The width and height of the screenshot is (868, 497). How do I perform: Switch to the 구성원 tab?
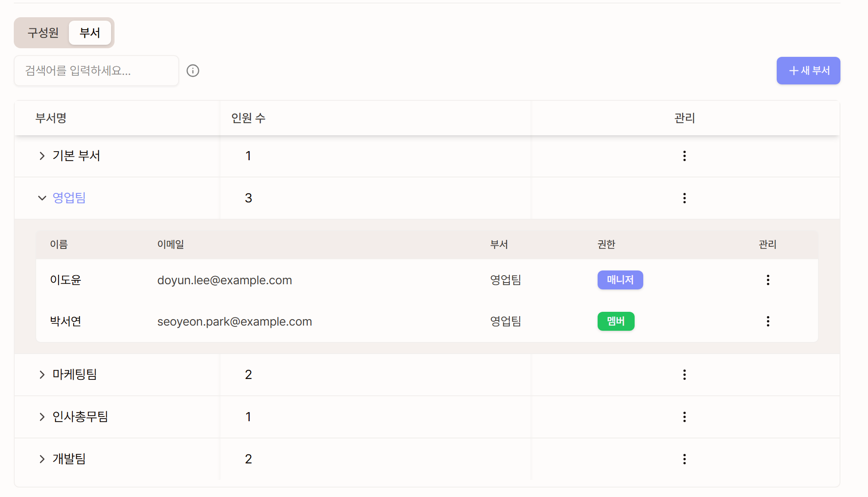(43, 33)
